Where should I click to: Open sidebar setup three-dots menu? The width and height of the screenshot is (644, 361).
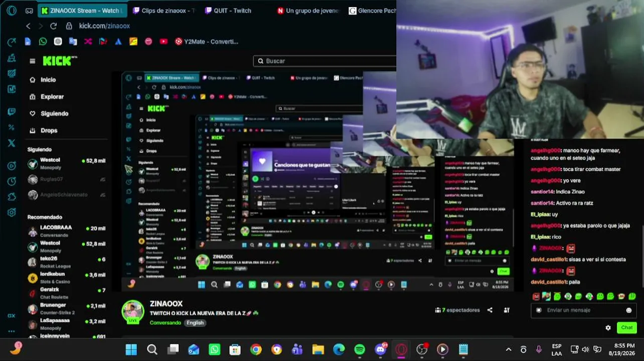click(12, 331)
